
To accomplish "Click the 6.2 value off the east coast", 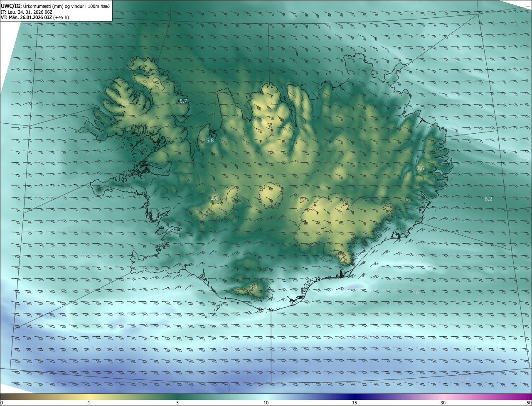I will [x=488, y=199].
